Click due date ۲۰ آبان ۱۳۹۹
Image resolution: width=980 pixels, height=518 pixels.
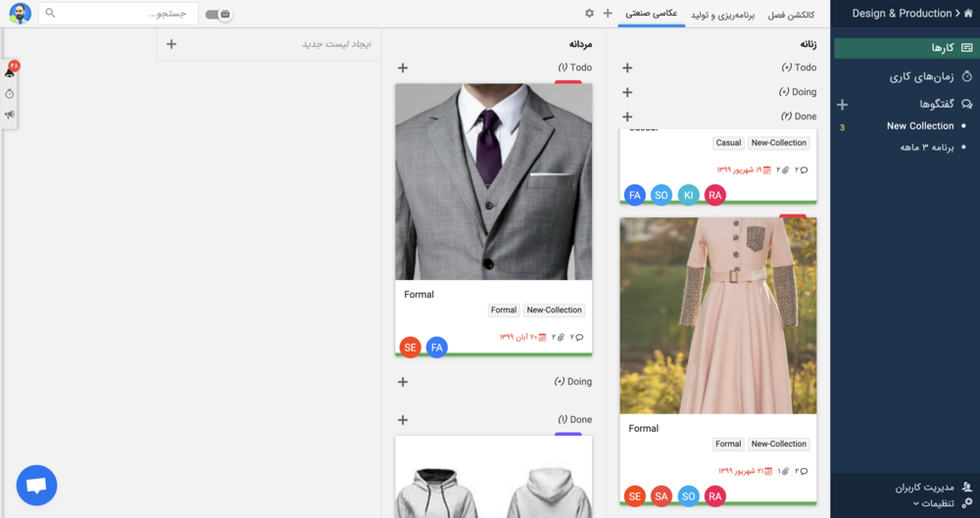522,338
